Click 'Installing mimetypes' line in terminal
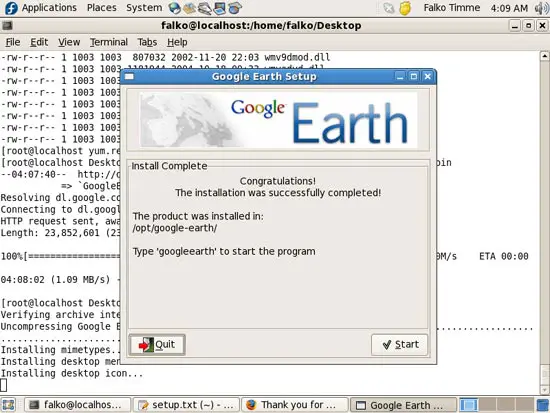 (x=60, y=350)
